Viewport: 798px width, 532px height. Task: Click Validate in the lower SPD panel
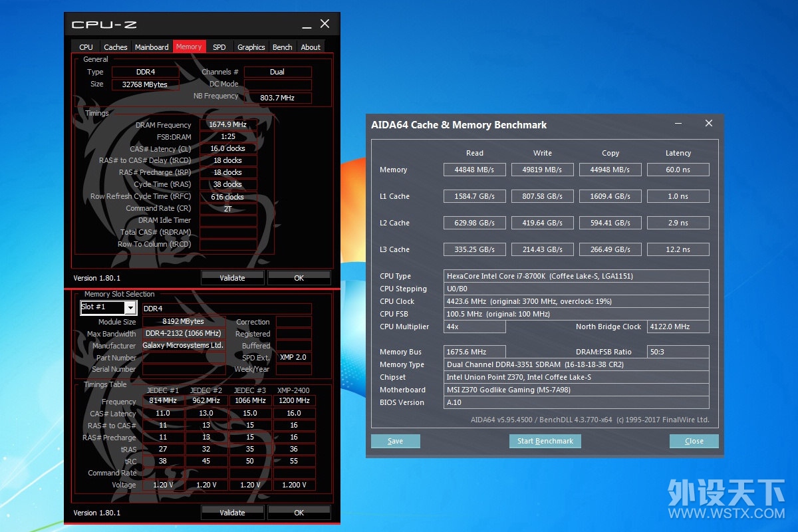coord(232,513)
